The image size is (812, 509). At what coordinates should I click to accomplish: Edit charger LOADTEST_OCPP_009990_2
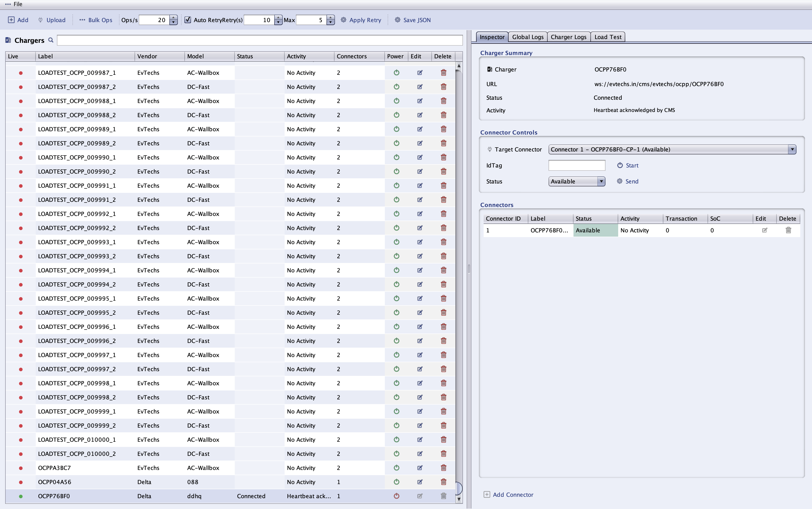pyautogui.click(x=420, y=172)
